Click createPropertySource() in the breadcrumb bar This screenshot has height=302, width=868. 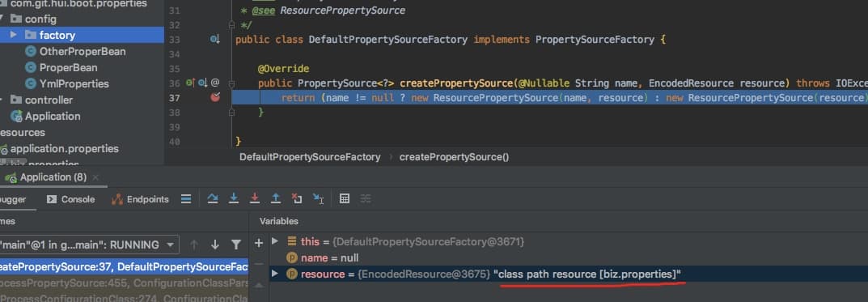click(454, 157)
